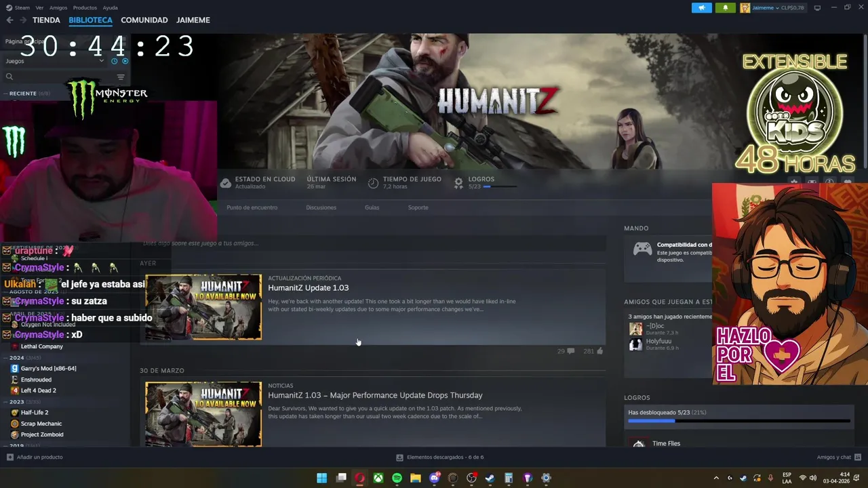The image size is (868, 488).
Task: Click the plus icon to add a product
Action: click(9, 457)
